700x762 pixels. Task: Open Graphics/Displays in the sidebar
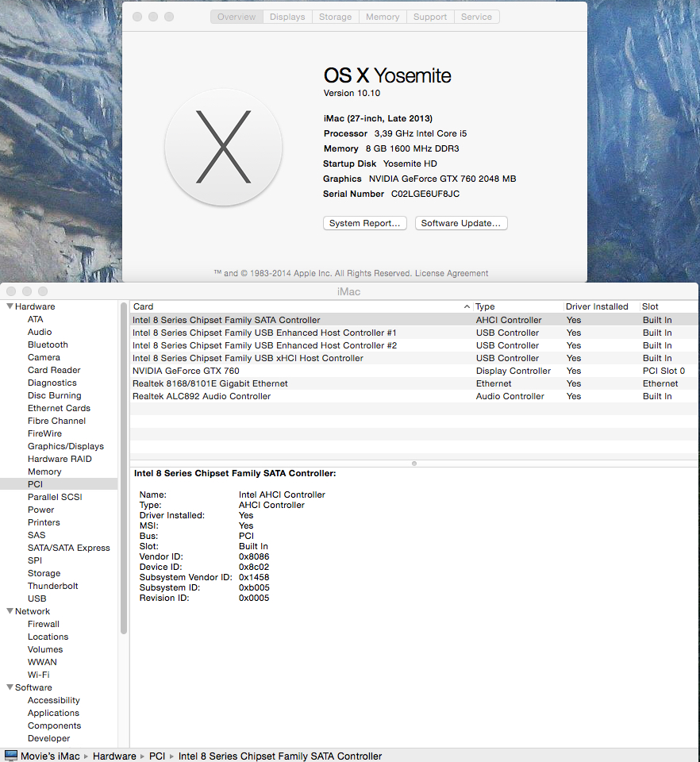[66, 446]
